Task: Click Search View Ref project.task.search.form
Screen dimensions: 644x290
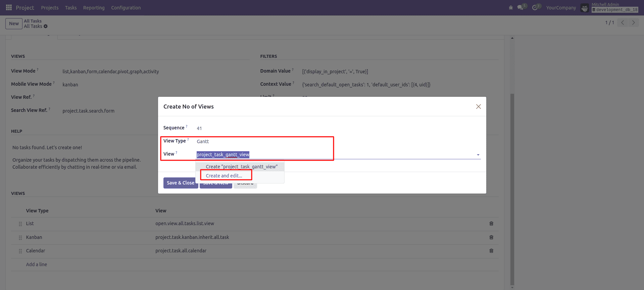Action: point(88,111)
